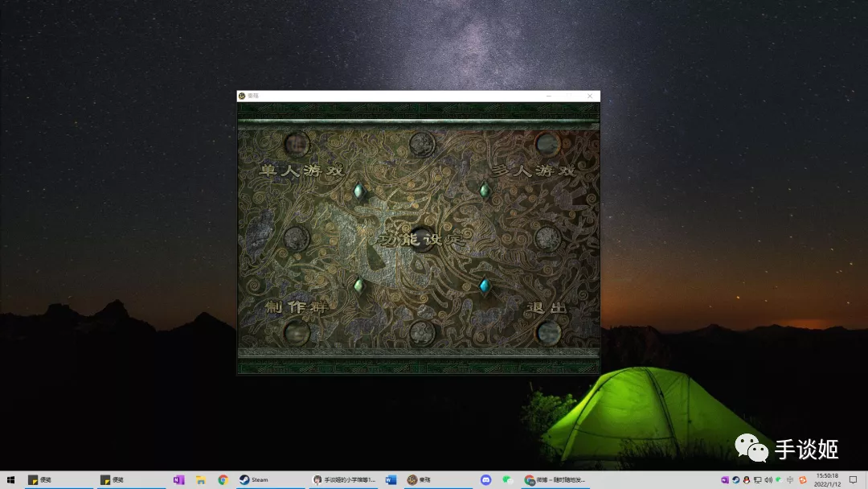Open File Explorer from the taskbar
Screen dimensions: 868x489
pos(200,480)
